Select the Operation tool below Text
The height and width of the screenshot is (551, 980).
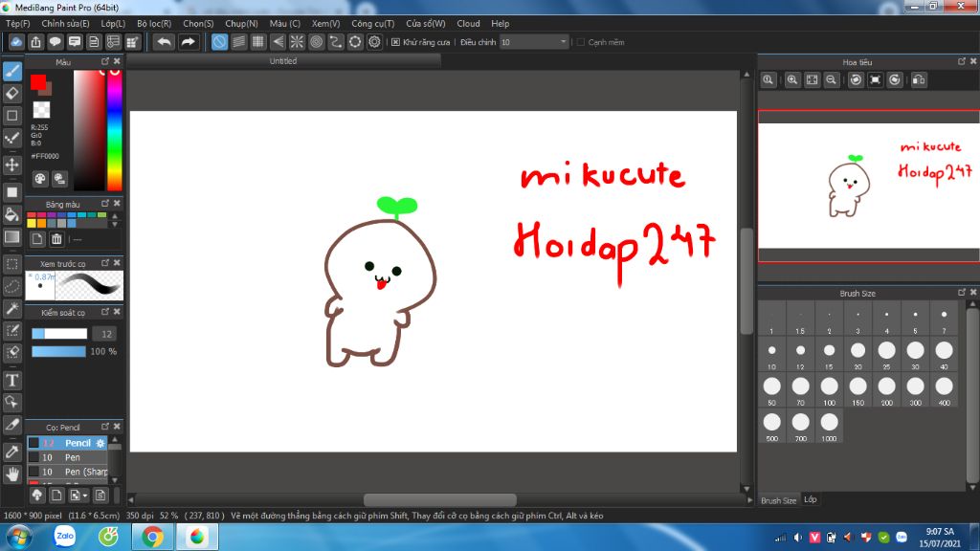(x=11, y=403)
